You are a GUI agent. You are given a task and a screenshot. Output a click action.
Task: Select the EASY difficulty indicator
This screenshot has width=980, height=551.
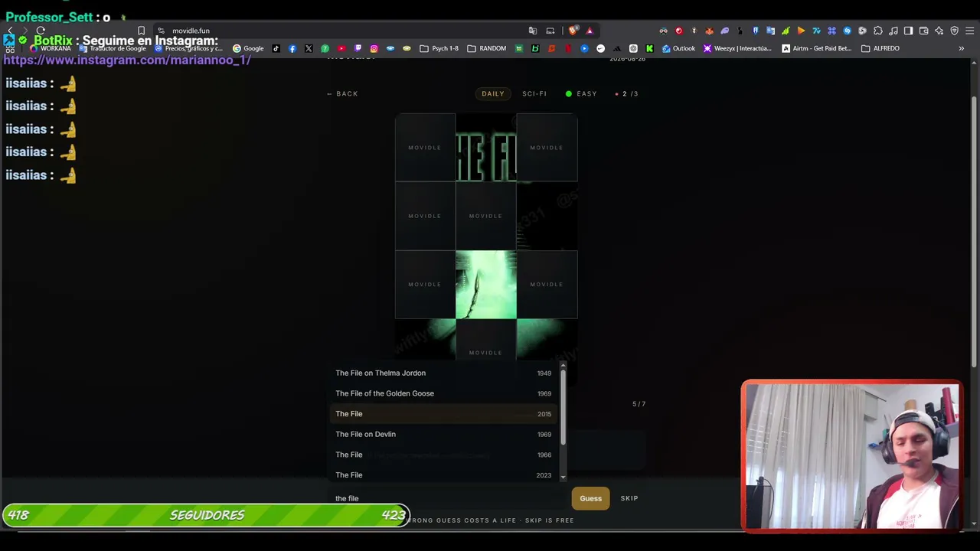[581, 93]
